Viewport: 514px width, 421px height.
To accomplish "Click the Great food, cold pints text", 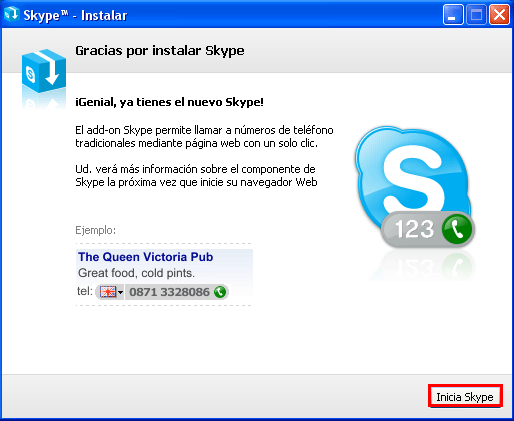I will pos(136,273).
